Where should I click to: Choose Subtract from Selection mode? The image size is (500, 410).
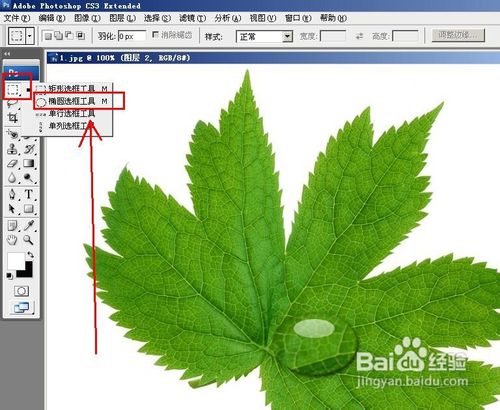[69, 35]
